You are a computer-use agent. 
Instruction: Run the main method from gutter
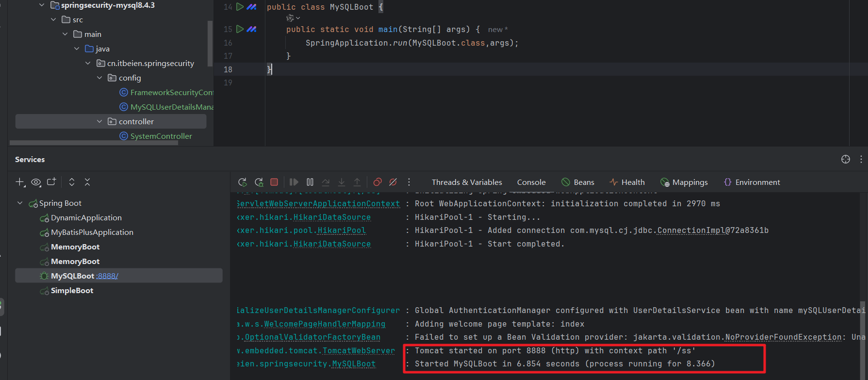[240, 29]
